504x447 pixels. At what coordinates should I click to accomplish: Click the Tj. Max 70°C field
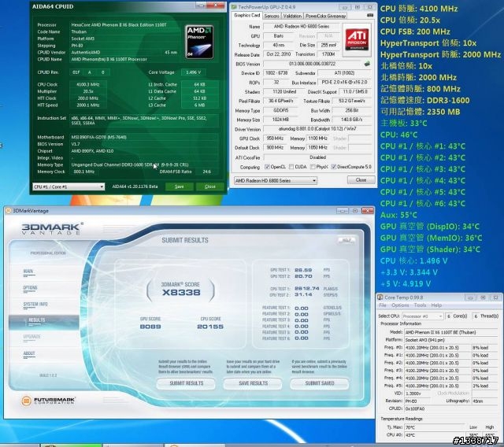[x=434, y=427]
